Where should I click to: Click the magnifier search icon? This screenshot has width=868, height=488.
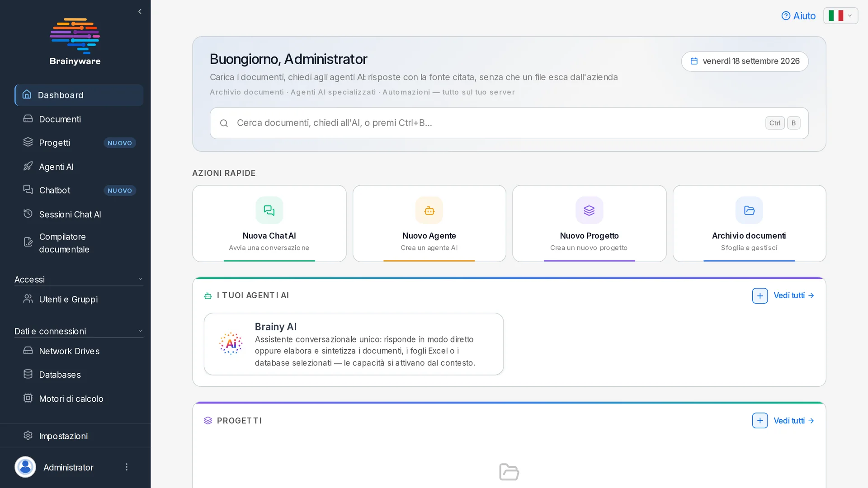point(224,123)
